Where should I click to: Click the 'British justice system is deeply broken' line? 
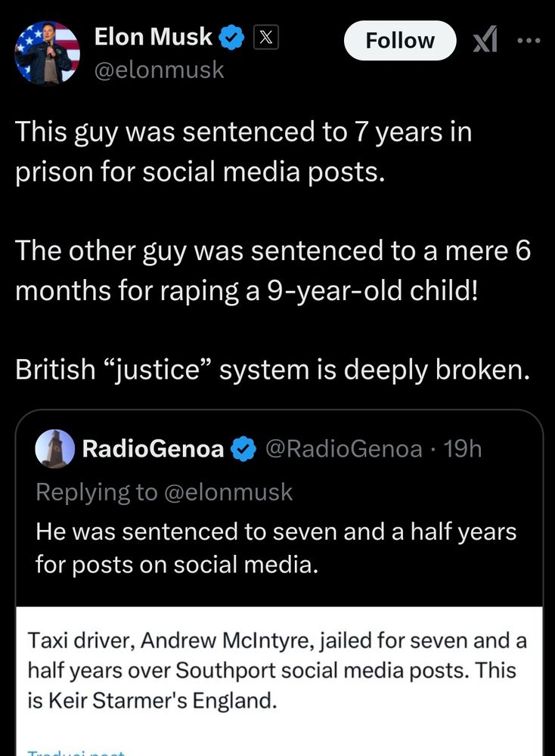coord(272,370)
